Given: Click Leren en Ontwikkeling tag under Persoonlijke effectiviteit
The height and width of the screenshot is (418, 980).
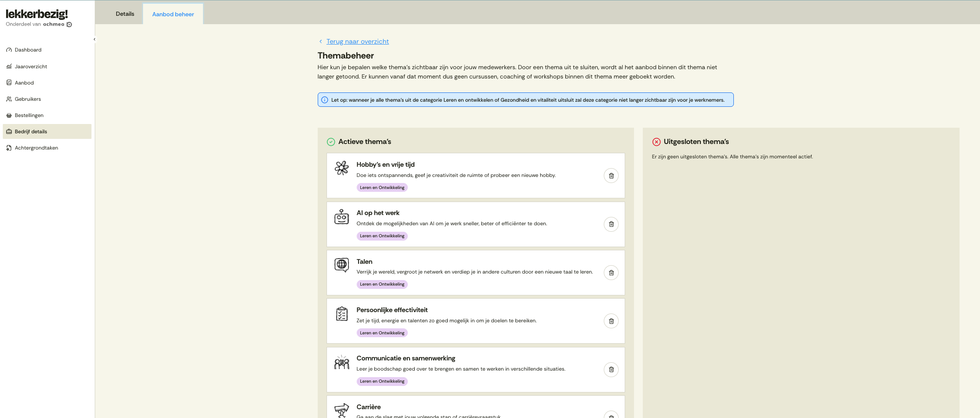Looking at the screenshot, I should pyautogui.click(x=382, y=333).
